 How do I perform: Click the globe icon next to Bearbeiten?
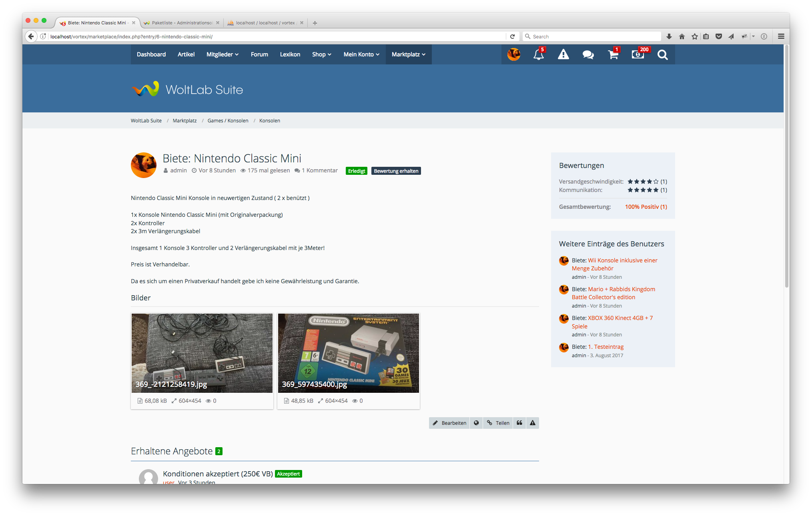click(476, 423)
